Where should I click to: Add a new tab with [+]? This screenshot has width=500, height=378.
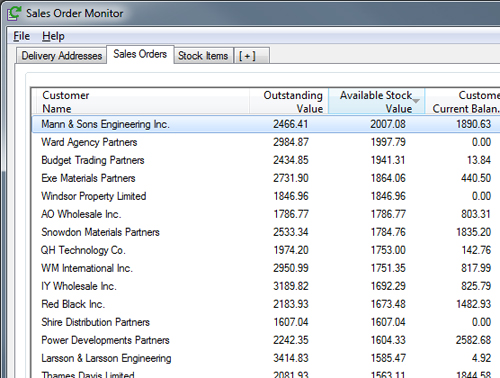(x=252, y=55)
